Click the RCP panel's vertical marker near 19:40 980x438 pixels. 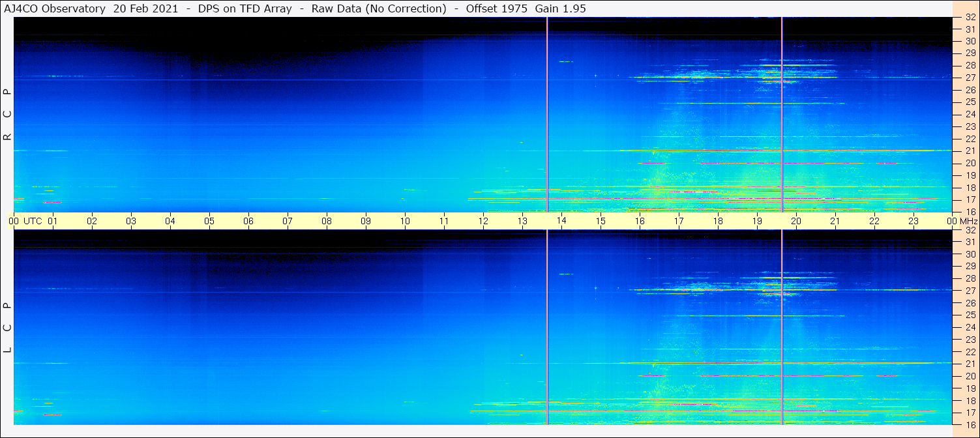tap(782, 115)
